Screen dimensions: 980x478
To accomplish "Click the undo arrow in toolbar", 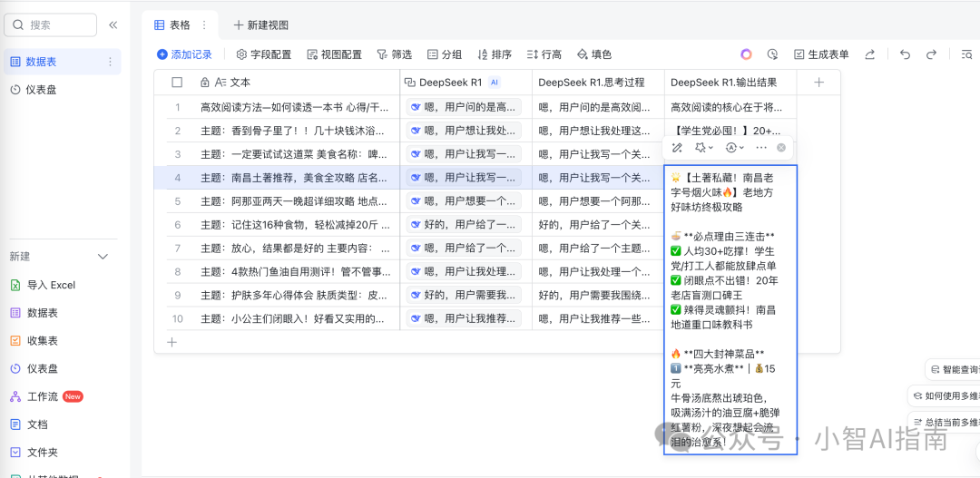I will tap(905, 54).
